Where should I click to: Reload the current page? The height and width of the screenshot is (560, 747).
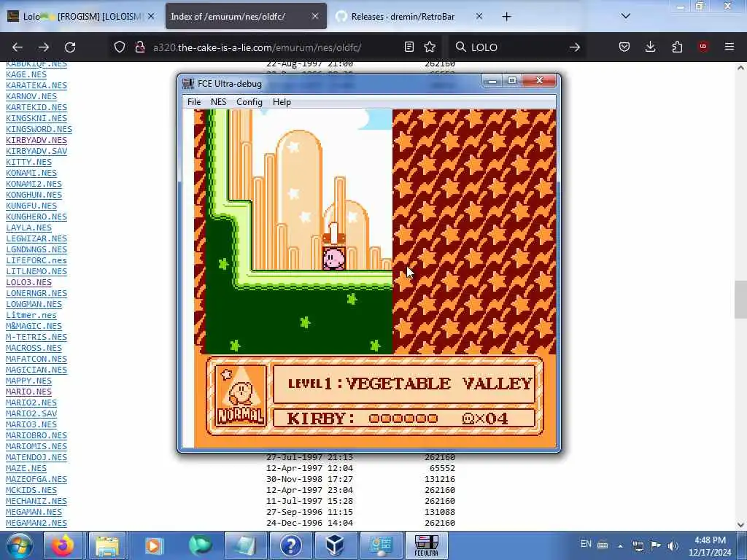pos(70,47)
